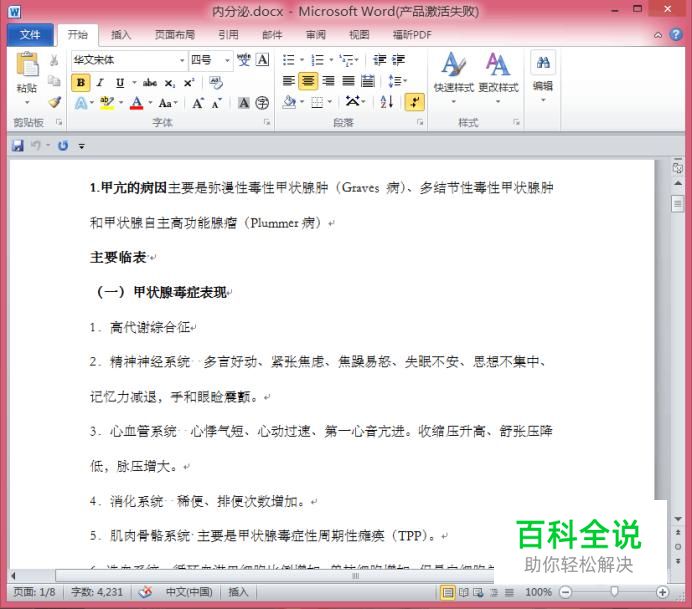Click increase indent icon
Image resolution: width=692 pixels, height=609 pixels.
pos(398,60)
